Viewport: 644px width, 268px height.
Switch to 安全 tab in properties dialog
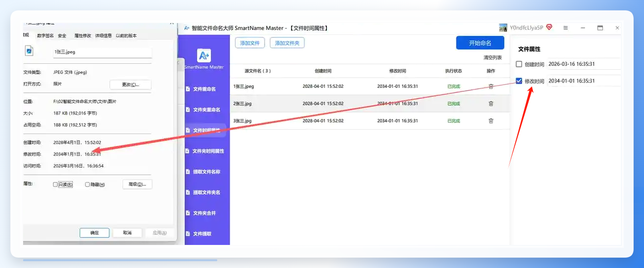[x=62, y=35]
